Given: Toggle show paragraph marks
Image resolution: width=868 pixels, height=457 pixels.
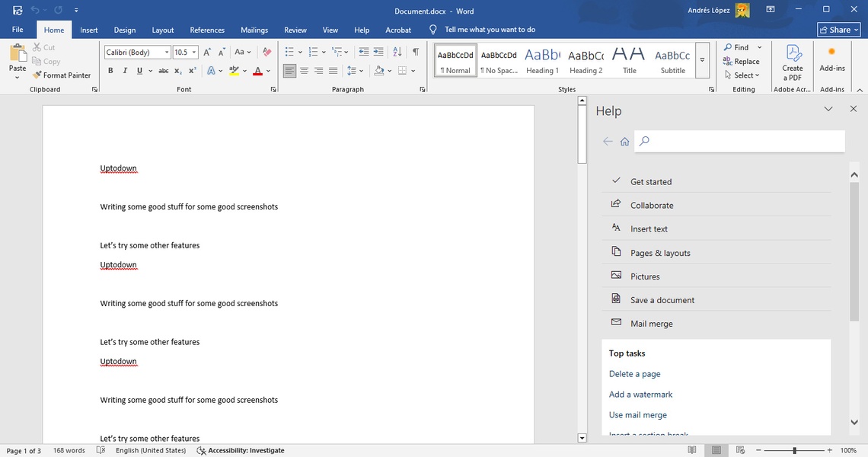Looking at the screenshot, I should point(415,53).
